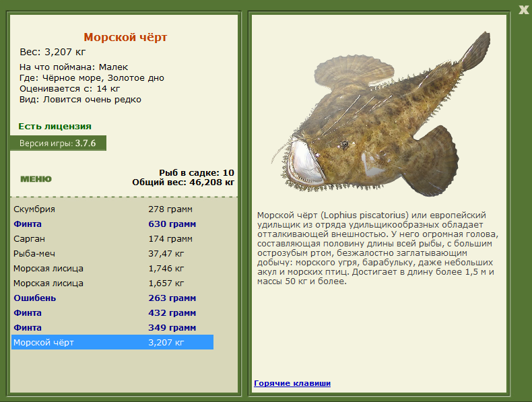This screenshot has height=402, width=532.
Task: Select the Ошибень 263 грамм entry
Action: [112, 298]
